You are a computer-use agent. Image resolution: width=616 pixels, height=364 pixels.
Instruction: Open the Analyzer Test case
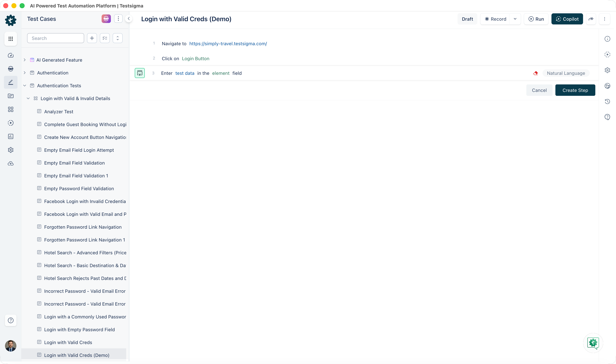point(59,112)
